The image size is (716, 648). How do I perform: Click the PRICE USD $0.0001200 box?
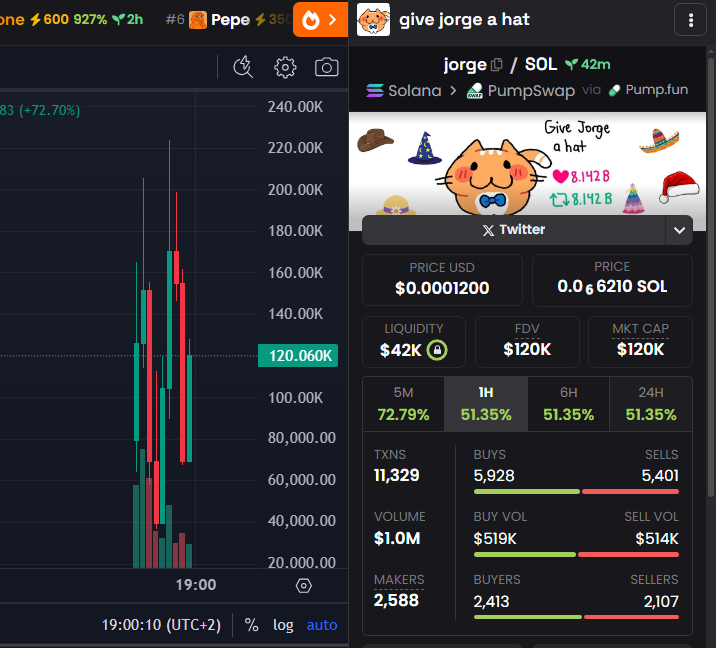[442, 280]
